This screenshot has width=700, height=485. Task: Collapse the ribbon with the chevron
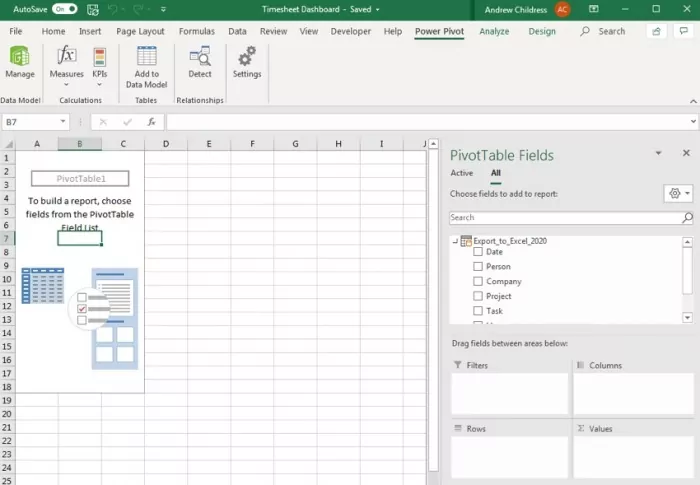point(693,101)
